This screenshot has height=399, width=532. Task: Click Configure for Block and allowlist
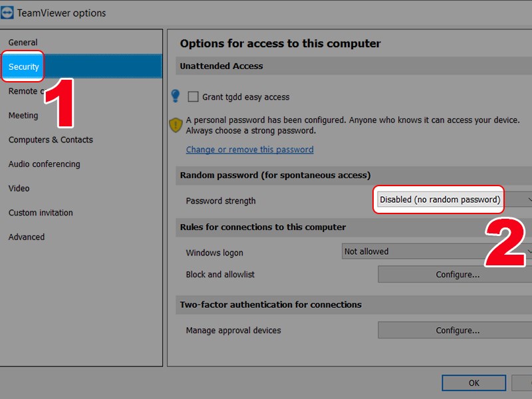[x=455, y=275]
